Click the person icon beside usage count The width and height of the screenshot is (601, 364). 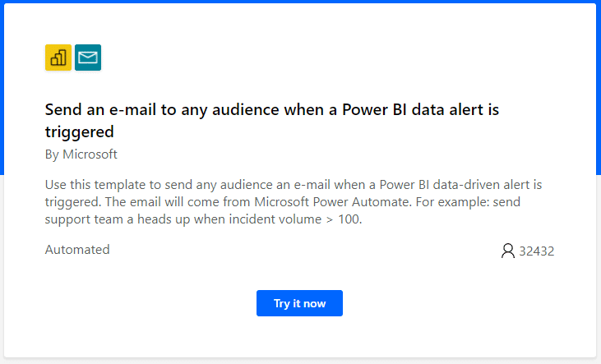507,251
